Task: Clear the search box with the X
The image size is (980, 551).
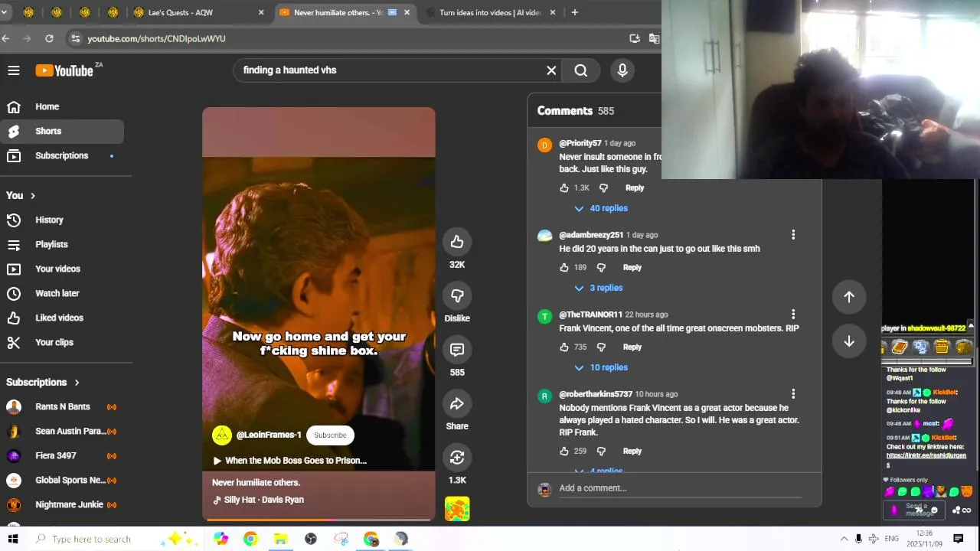Action: click(551, 70)
